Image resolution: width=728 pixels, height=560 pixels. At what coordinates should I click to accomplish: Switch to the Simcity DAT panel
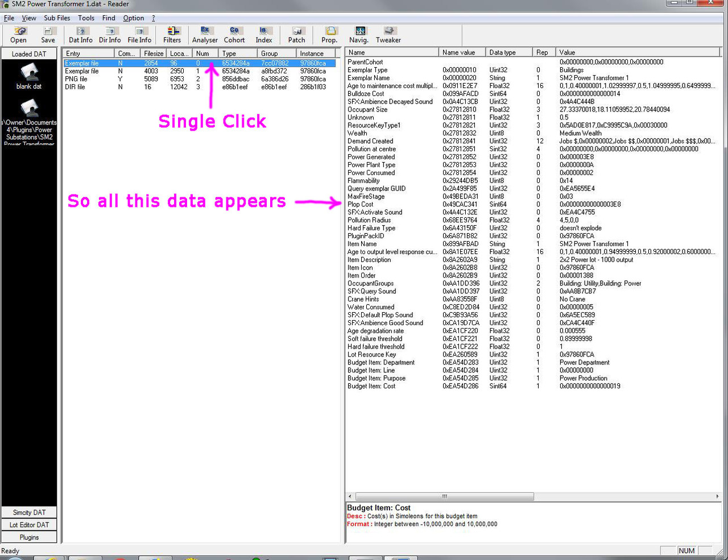29,512
